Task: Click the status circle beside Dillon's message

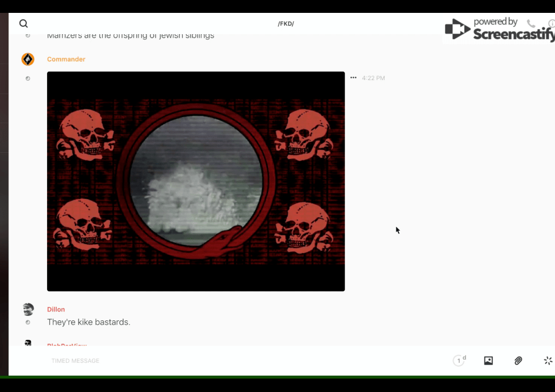Action: click(28, 323)
